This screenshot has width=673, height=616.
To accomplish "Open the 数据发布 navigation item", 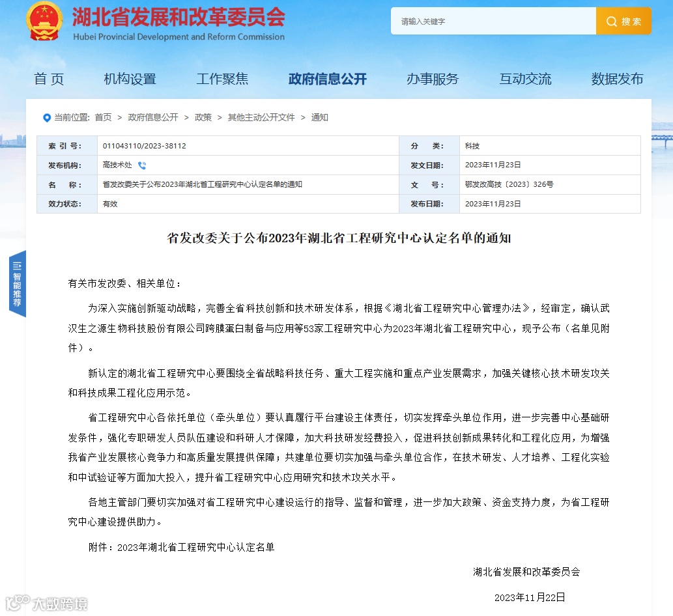I will (x=617, y=79).
